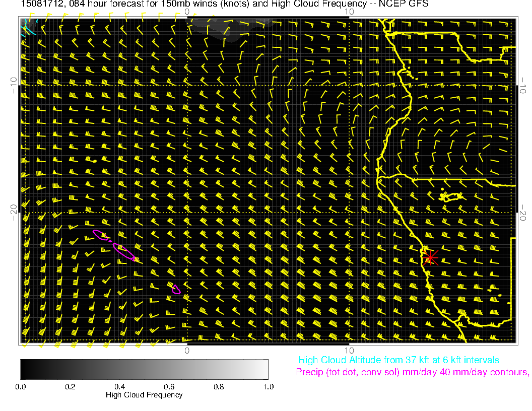
Task: Click the 0.0 tick label on colorbar
Action: [x=21, y=387]
